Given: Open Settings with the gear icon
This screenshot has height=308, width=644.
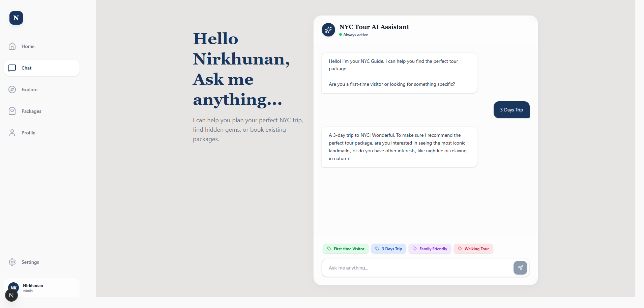Looking at the screenshot, I should 12,262.
